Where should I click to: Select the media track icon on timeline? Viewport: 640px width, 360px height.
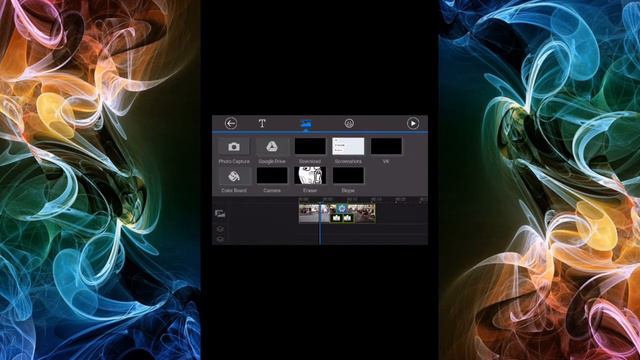pyautogui.click(x=220, y=213)
